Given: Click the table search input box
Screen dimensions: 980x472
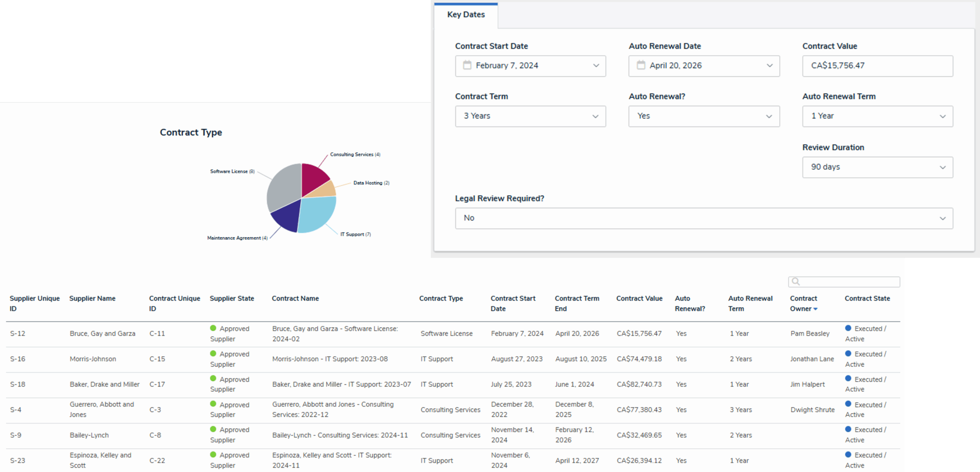Looking at the screenshot, I should point(848,282).
